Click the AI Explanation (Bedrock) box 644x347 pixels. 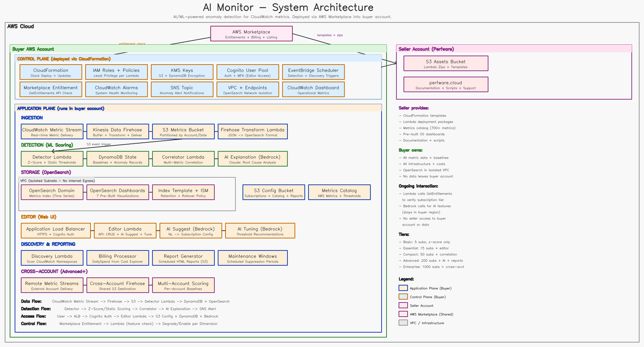coord(252,159)
